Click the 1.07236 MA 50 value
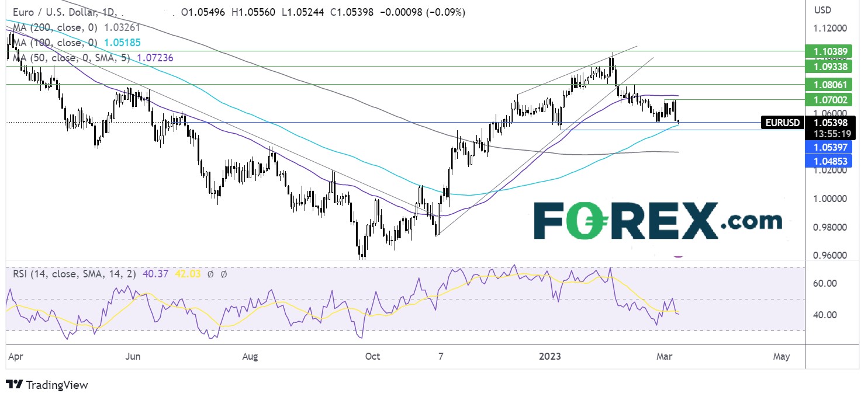The image size is (868, 400). click(x=155, y=57)
